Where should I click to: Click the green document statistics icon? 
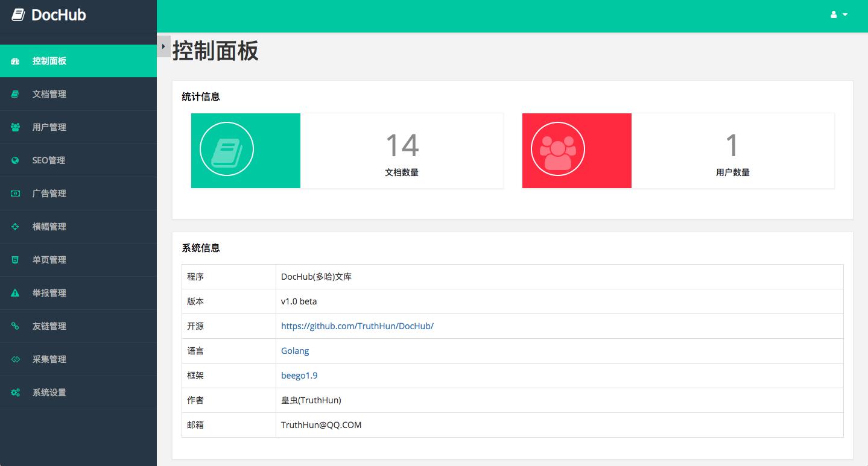(x=227, y=149)
